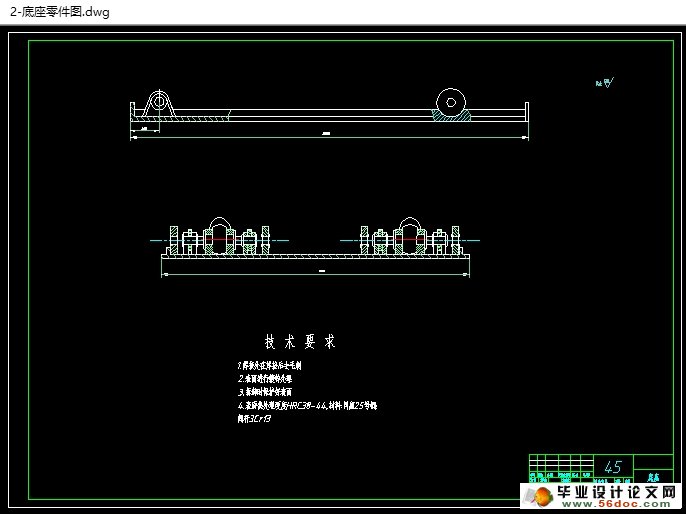Select the 技术要求 heading text
Image resolution: width=686 pixels, height=514 pixels.
[x=299, y=342]
